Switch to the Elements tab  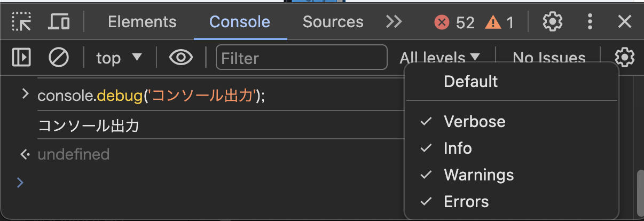pyautogui.click(x=142, y=22)
